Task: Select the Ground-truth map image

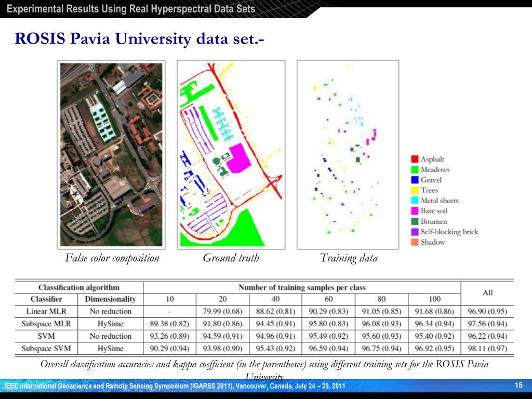Action: [231, 155]
